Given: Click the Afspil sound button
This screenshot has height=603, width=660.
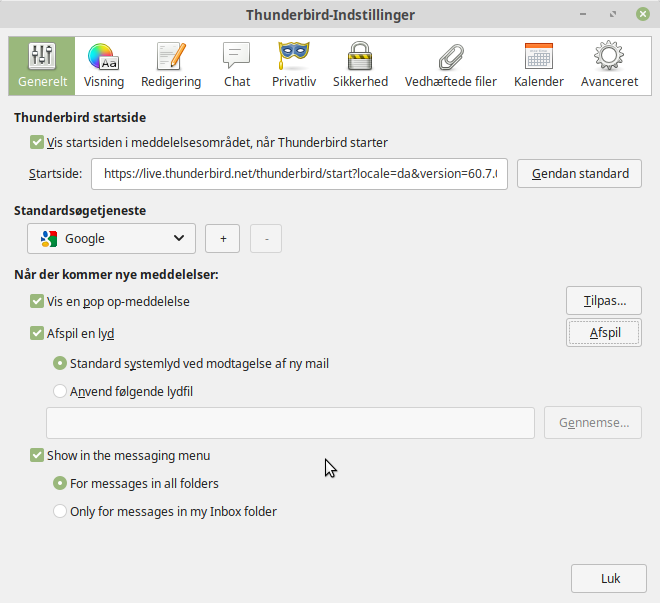Looking at the screenshot, I should coord(604,332).
